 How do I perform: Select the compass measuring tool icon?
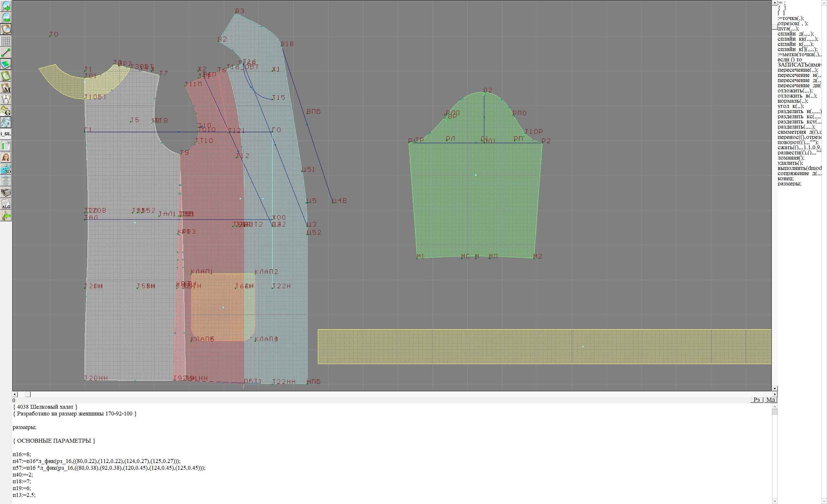coord(6,99)
